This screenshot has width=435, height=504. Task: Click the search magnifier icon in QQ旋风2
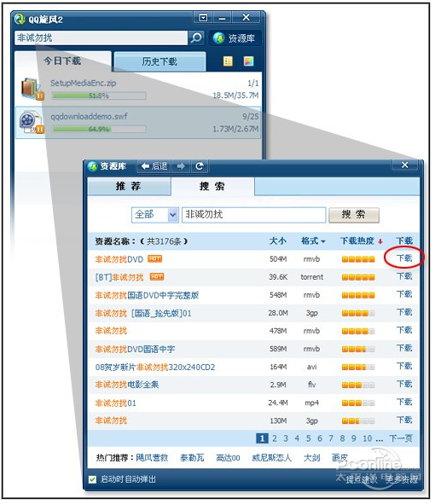(x=196, y=38)
